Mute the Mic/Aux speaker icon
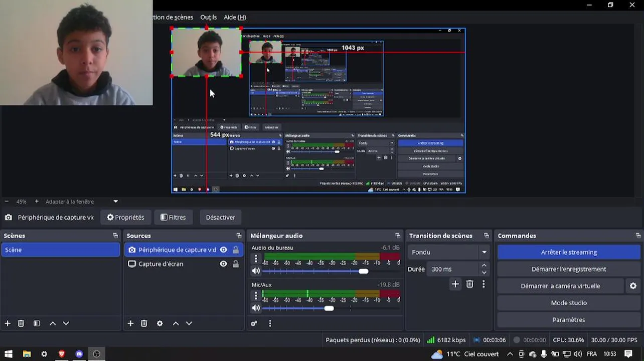 (256, 308)
